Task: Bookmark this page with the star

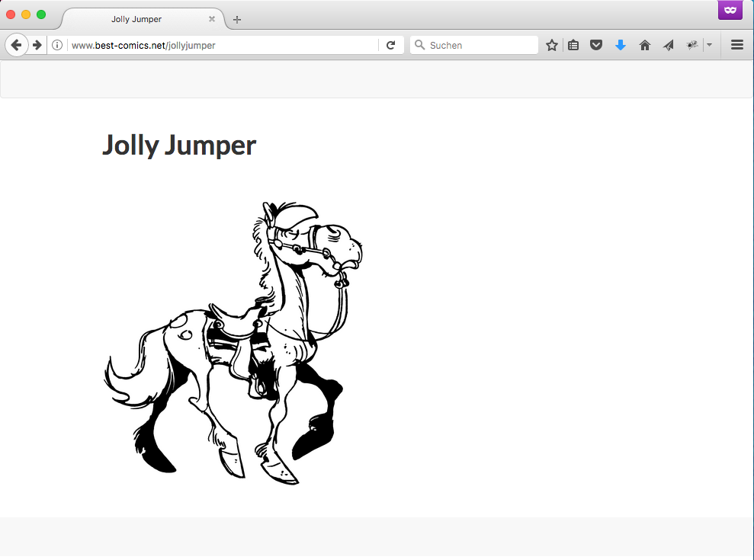Action: click(x=551, y=45)
